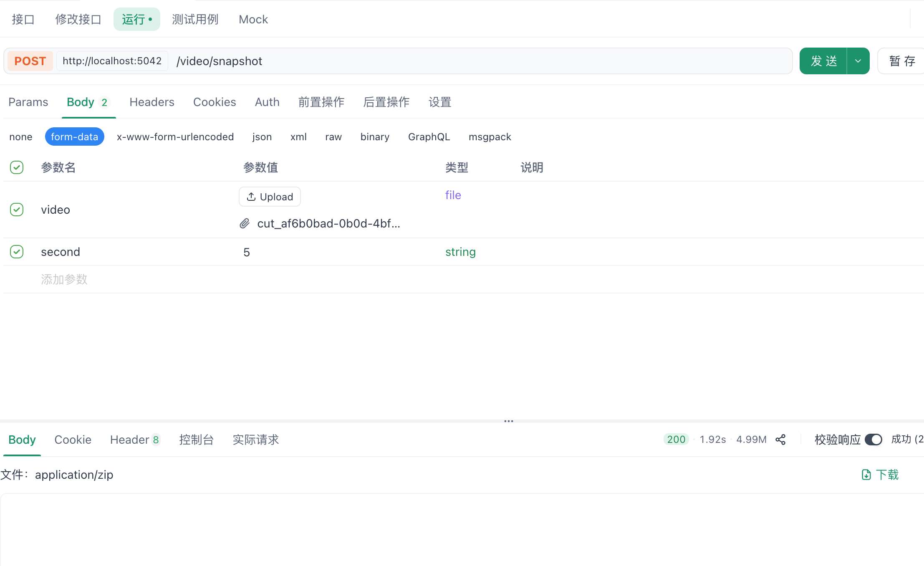Click the Upload button with arrow icon
924x566 pixels.
(x=270, y=197)
